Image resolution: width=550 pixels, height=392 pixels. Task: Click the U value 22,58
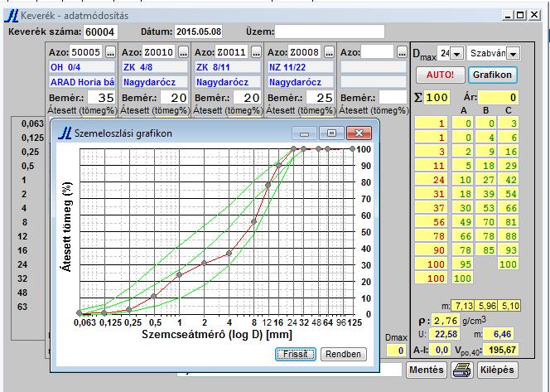[x=446, y=334]
